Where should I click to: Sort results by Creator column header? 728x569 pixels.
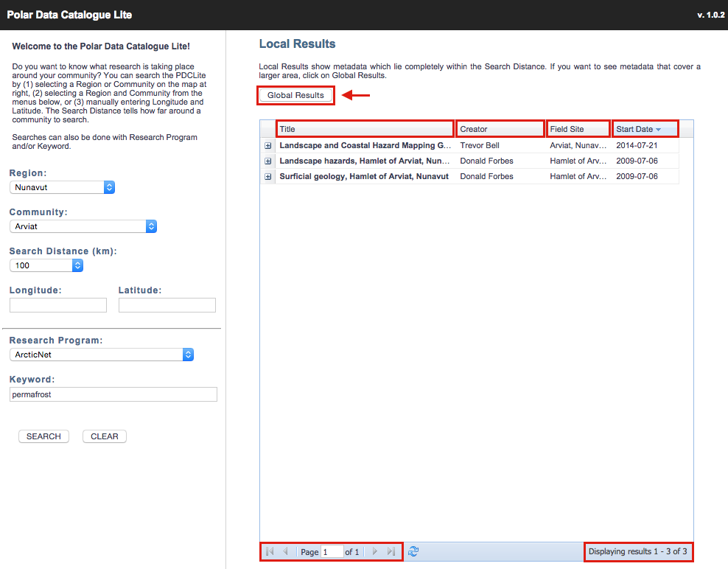click(500, 129)
